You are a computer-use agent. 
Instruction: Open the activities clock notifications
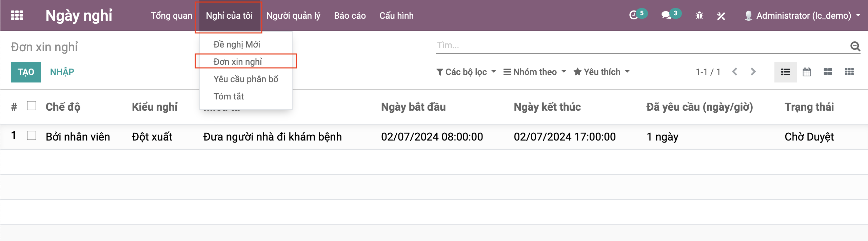pyautogui.click(x=633, y=15)
